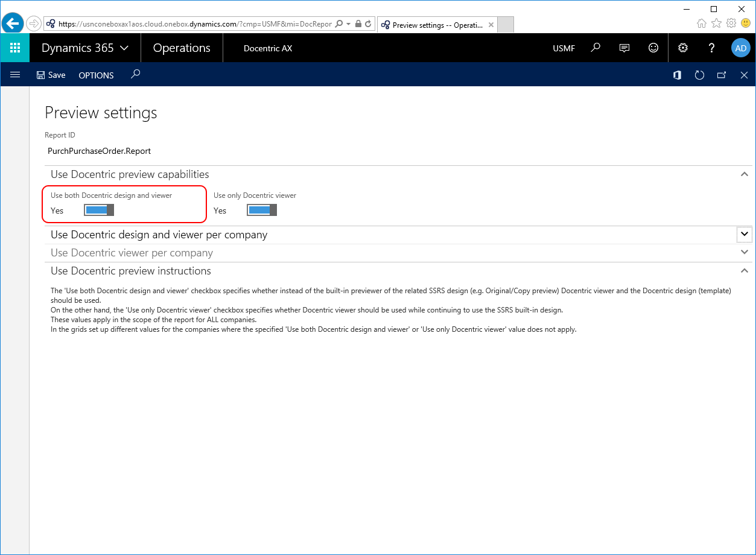756x555 pixels.
Task: Open the app launcher waffle menu
Action: (15, 48)
